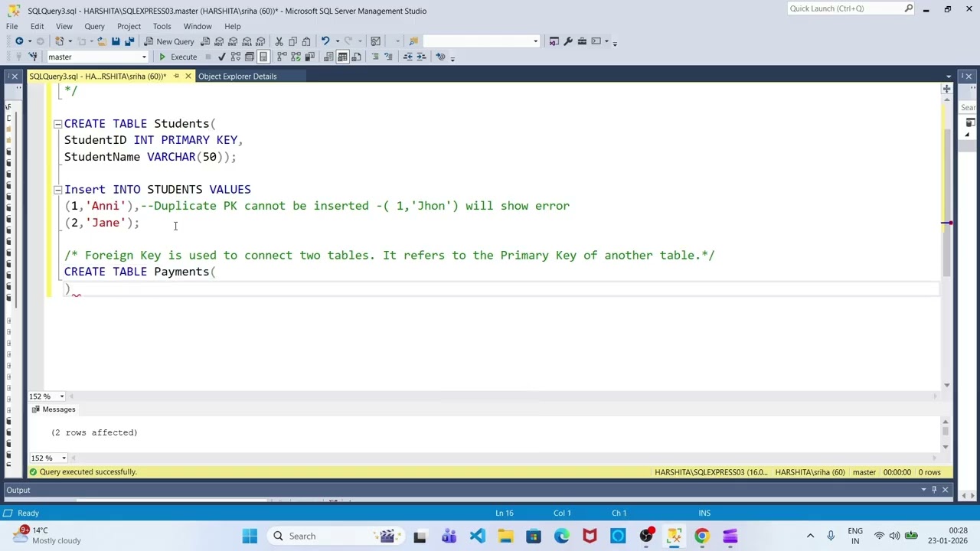
Task: Open the Query menu
Action: [94, 26]
